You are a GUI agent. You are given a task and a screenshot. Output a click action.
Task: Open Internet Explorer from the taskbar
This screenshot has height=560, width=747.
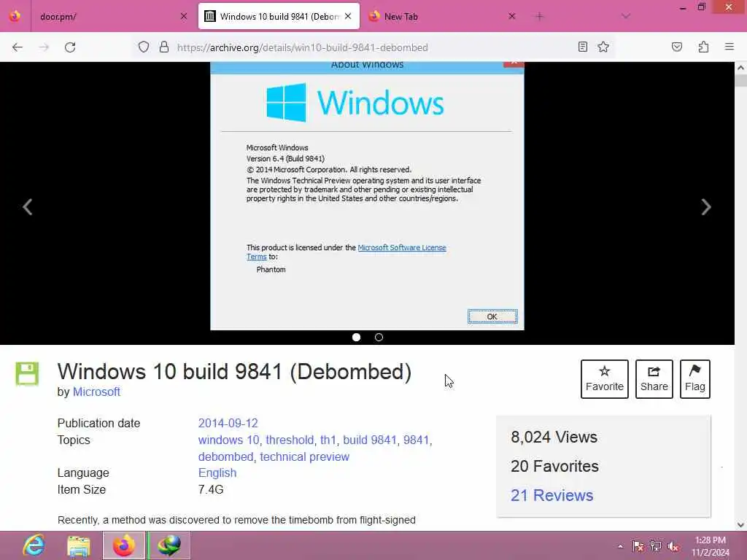coord(34,545)
